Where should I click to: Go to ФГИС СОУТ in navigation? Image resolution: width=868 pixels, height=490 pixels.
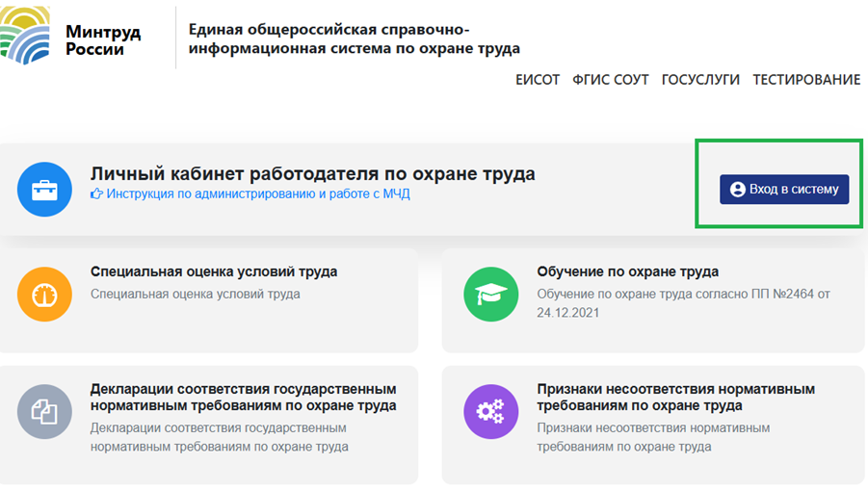[x=611, y=80]
